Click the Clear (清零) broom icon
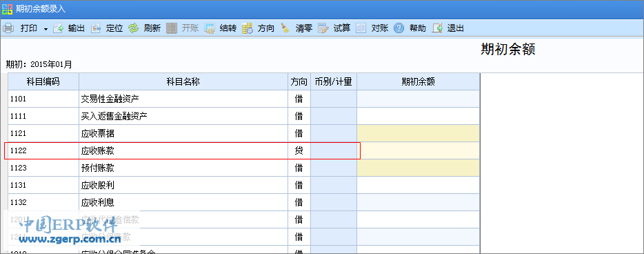Viewport: 644px width, 254px height. click(285, 28)
